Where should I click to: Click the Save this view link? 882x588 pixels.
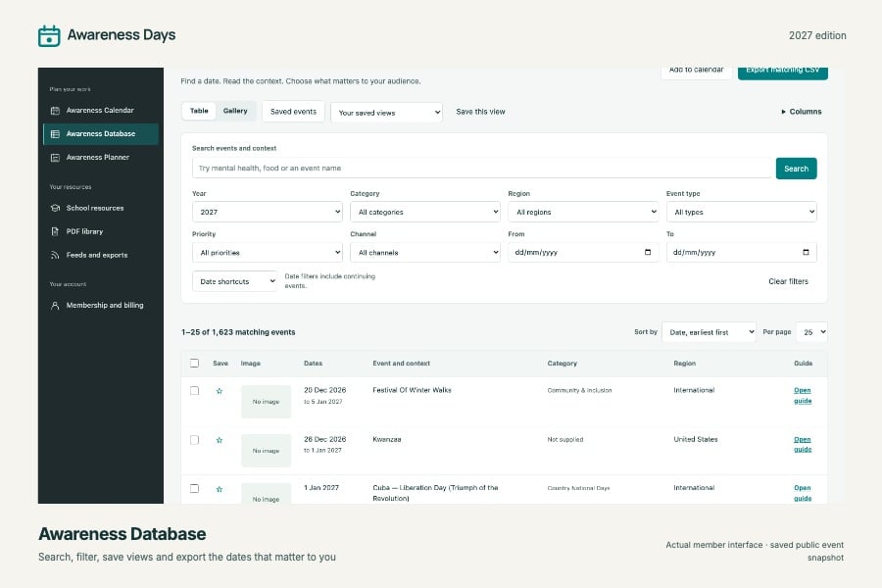(x=480, y=112)
